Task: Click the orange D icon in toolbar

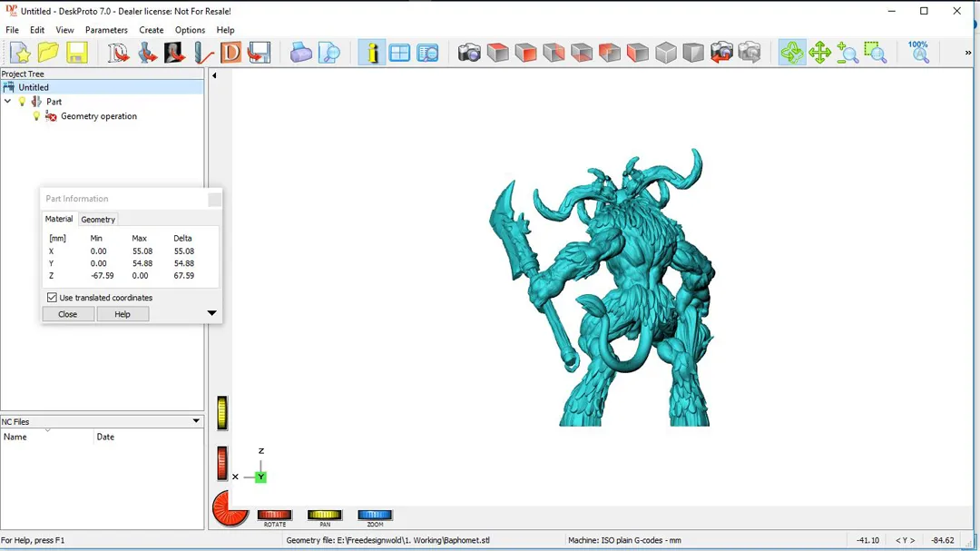Action: 230,53
